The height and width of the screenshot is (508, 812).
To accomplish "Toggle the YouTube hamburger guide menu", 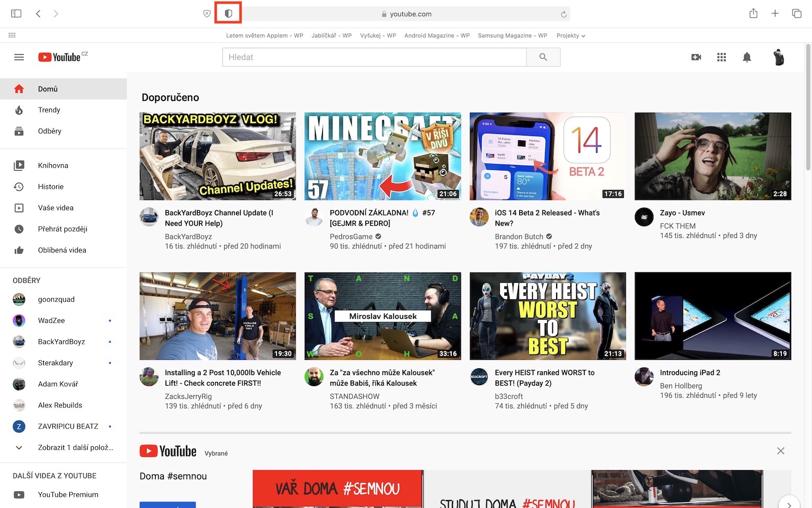I will [19, 57].
